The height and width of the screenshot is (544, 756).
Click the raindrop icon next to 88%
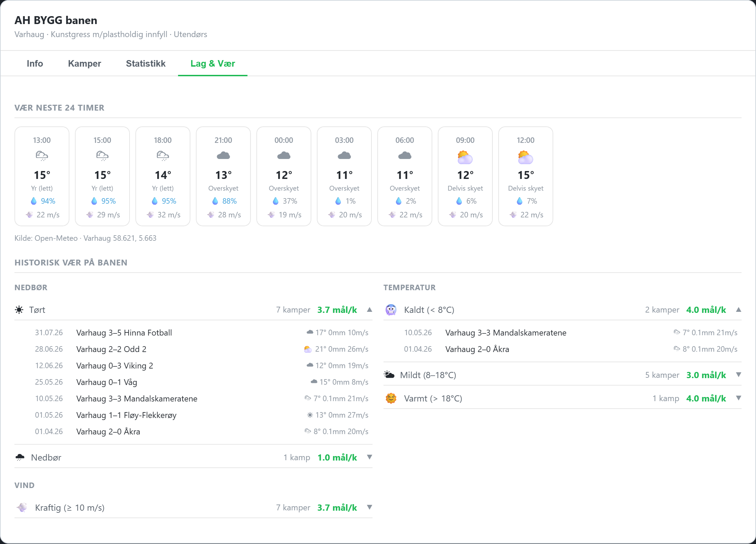point(215,201)
